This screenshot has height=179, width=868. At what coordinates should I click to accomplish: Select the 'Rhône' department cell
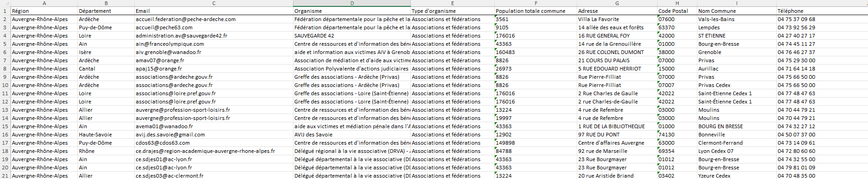[106, 151]
